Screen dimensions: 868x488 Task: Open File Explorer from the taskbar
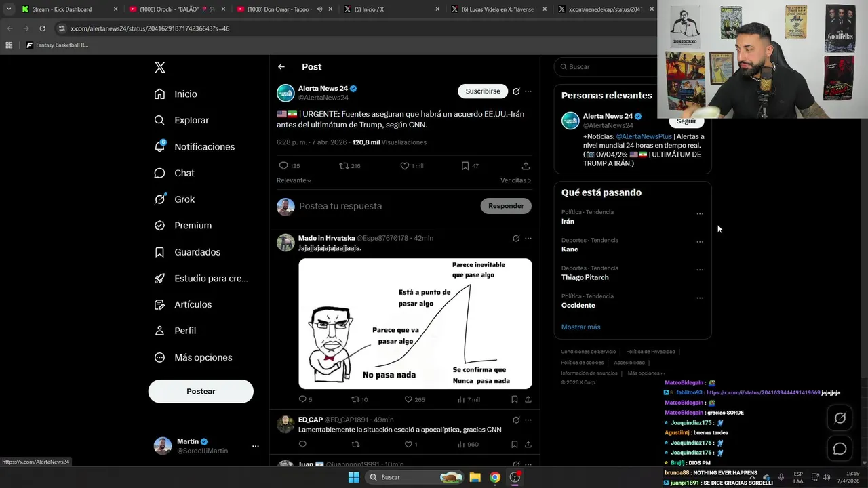(x=475, y=477)
